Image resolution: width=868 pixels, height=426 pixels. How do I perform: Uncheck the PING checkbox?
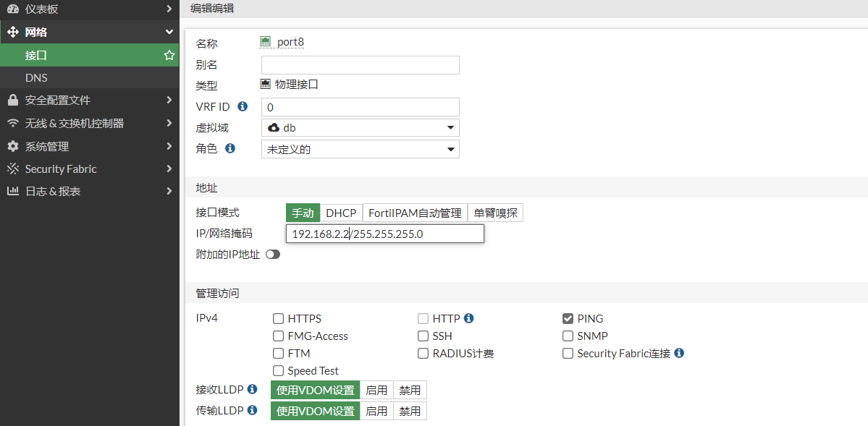click(x=568, y=319)
